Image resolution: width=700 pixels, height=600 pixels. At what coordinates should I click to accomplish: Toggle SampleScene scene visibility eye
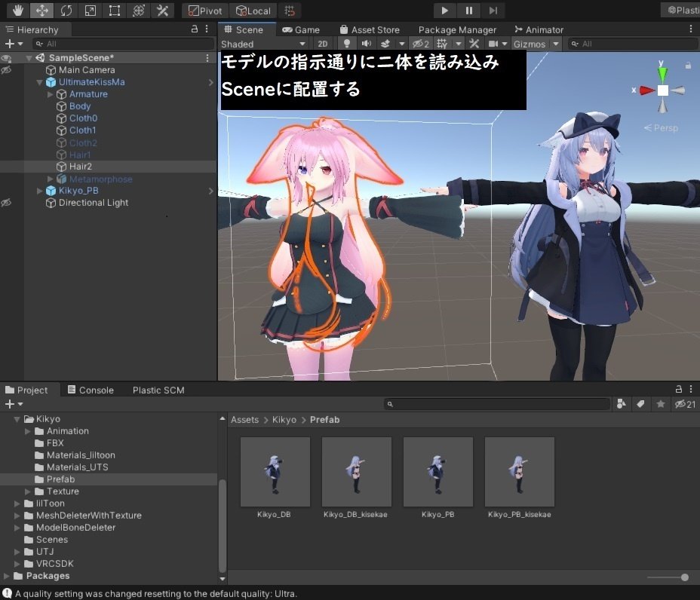click(6, 58)
